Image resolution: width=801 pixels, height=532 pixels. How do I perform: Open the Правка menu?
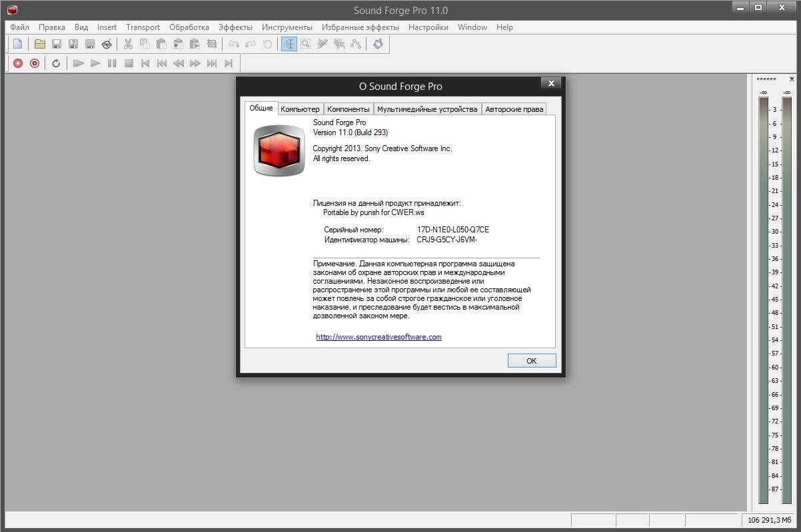[x=52, y=27]
